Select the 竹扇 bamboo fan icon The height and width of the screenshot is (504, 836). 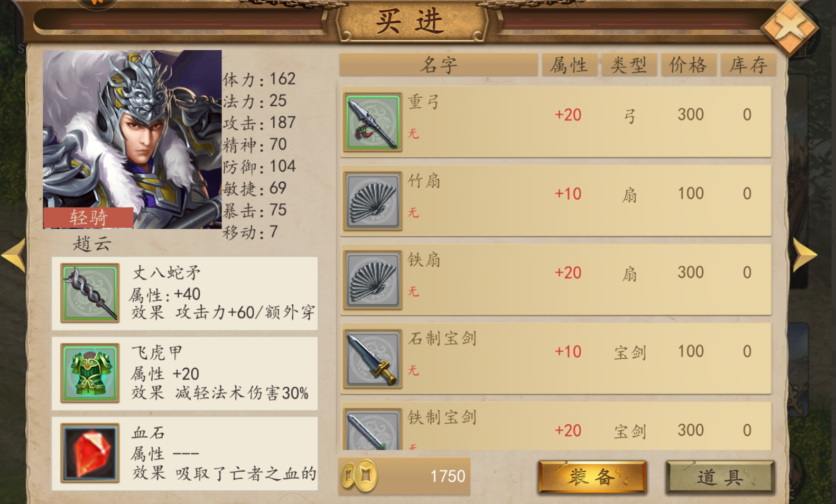373,201
